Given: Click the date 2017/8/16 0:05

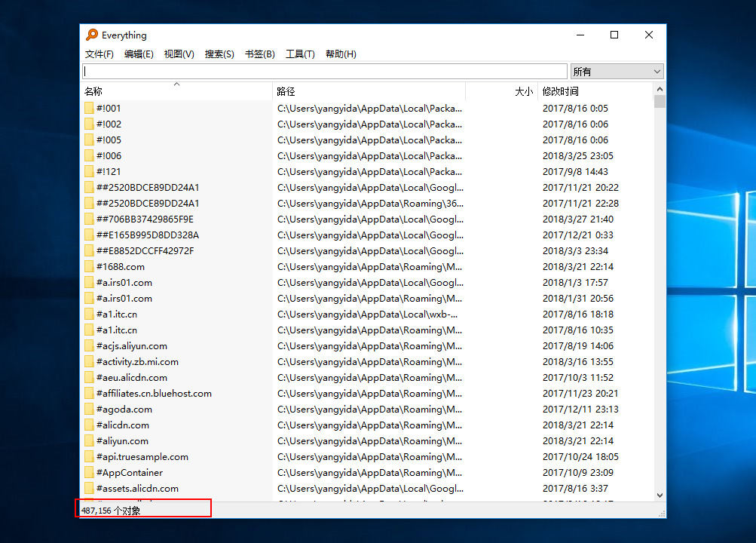Looking at the screenshot, I should point(575,108).
